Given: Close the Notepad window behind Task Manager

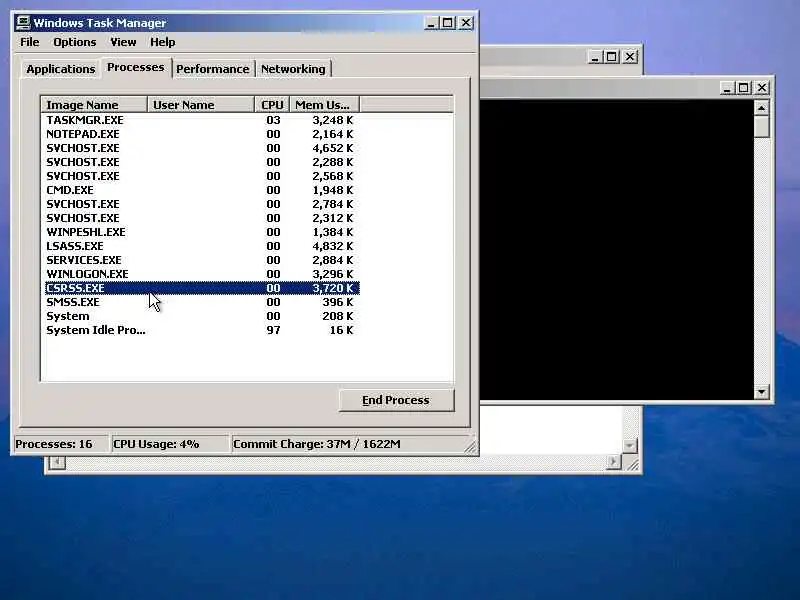Looking at the screenshot, I should pyautogui.click(x=630, y=57).
